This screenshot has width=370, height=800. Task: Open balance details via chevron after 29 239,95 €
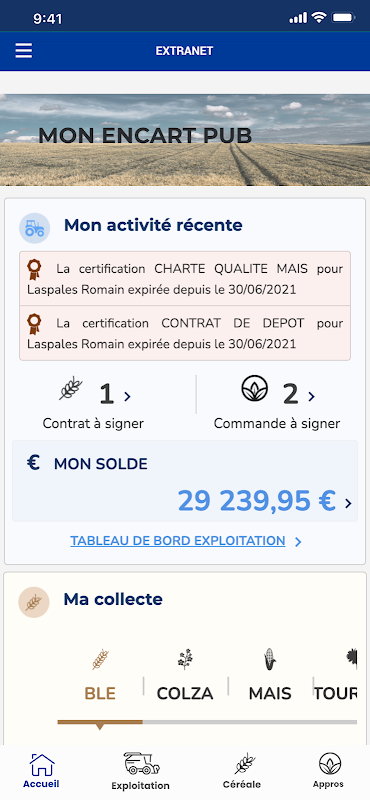348,504
